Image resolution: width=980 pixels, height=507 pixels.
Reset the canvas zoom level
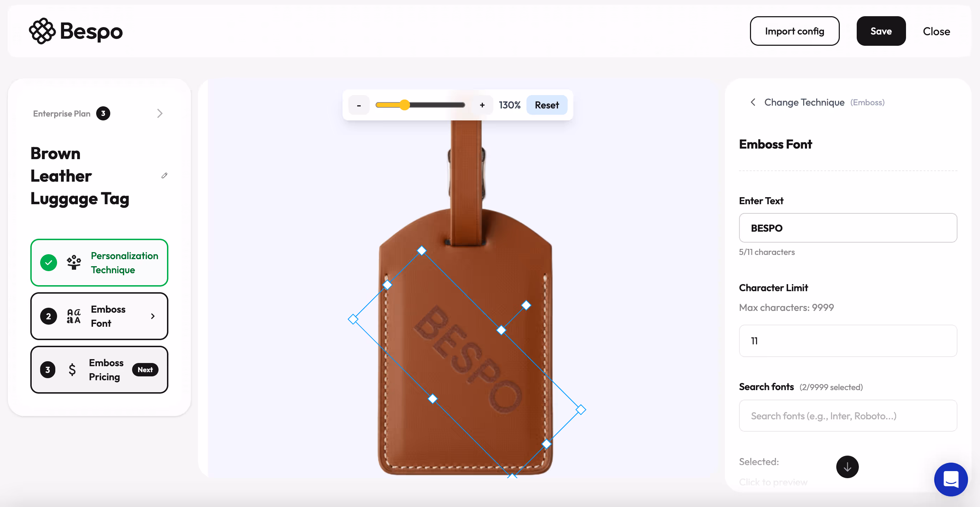click(547, 105)
